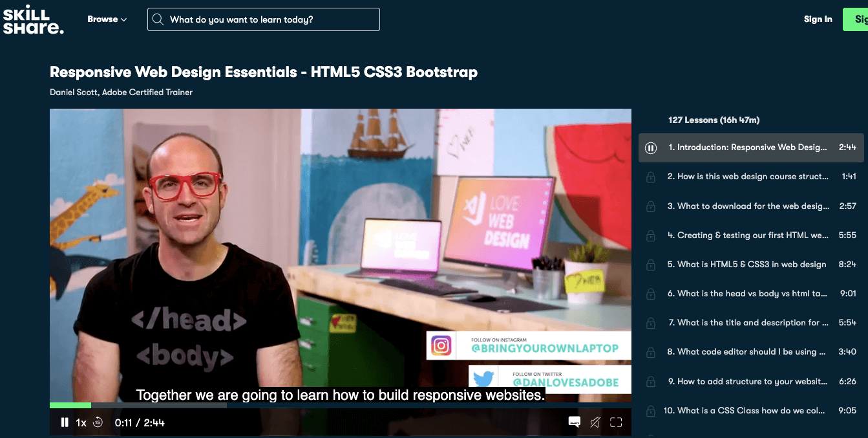Click the 2:44 duration of lesson 1
Screen dimensions: 868x438
(x=847, y=148)
